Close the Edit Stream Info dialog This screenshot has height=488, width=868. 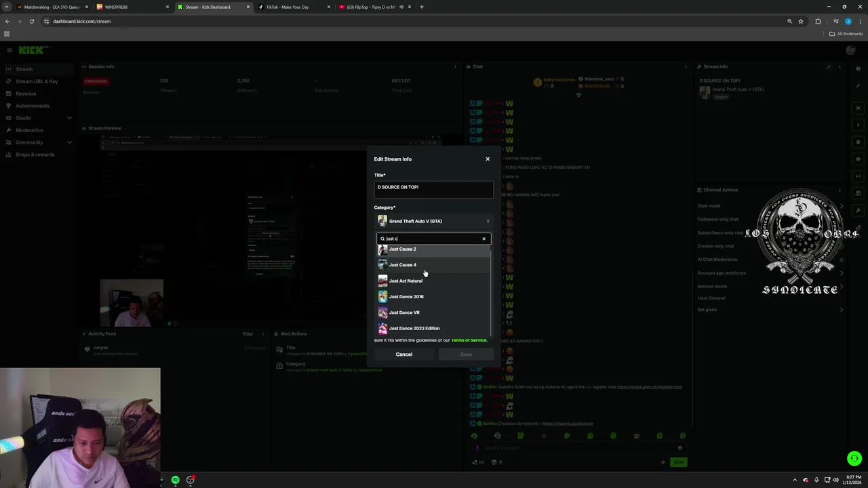coord(487,159)
